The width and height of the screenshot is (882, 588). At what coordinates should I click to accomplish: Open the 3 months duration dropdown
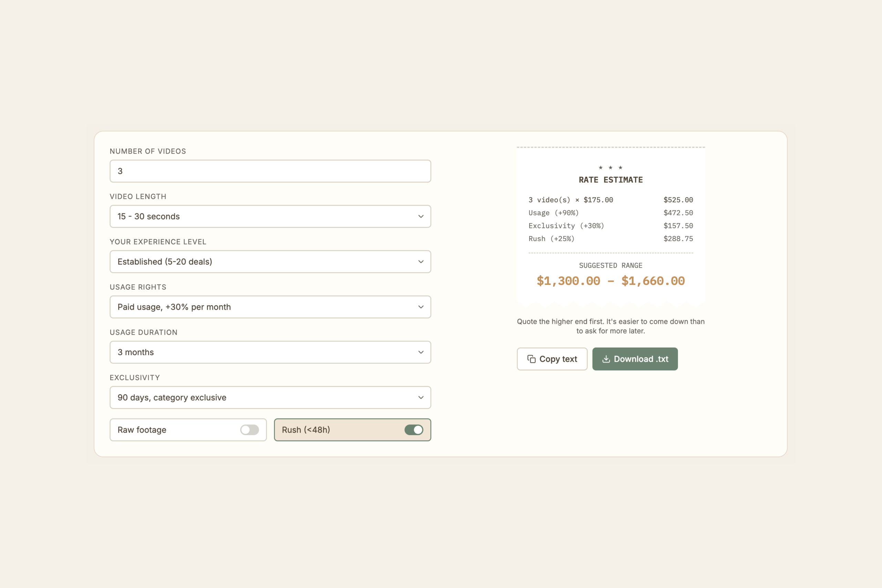tap(270, 352)
